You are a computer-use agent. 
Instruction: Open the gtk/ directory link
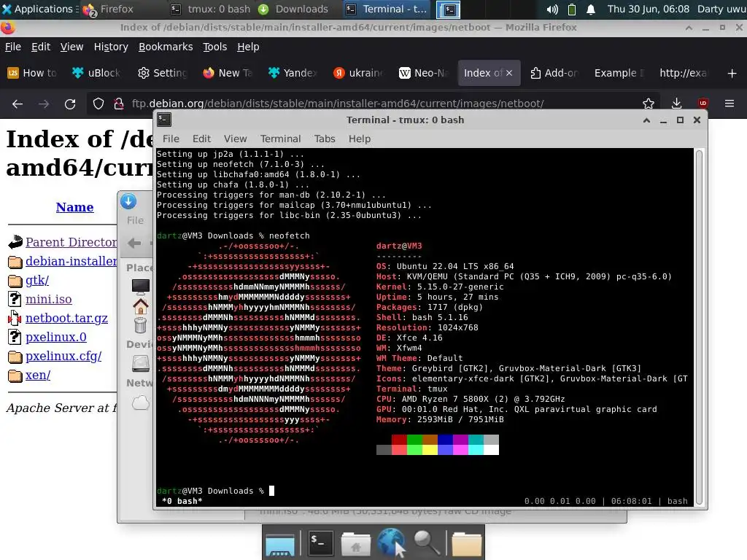point(37,280)
